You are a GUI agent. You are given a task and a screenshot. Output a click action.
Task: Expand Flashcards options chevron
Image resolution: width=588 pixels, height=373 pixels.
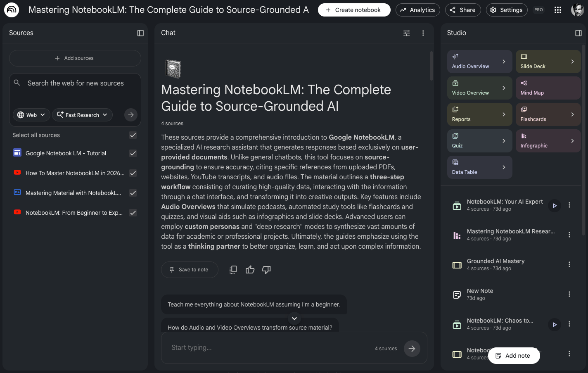point(572,114)
